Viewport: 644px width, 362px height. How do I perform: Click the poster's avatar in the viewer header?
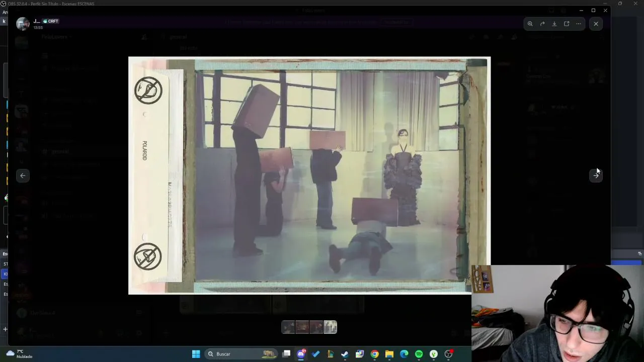(23, 24)
